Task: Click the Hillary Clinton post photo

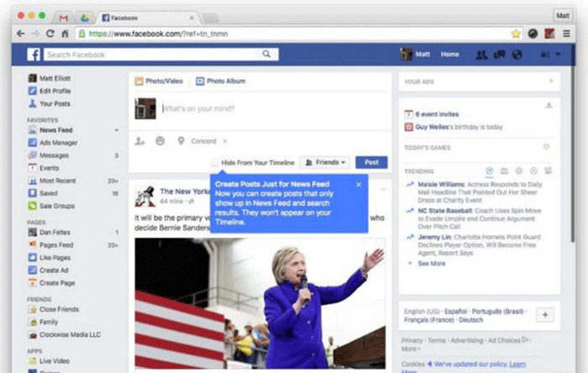Action: (260, 303)
